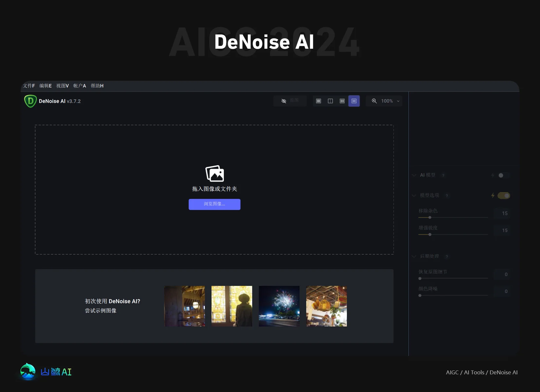Collapse the AI 模型 section chevron
The width and height of the screenshot is (540, 392).
pos(414,175)
